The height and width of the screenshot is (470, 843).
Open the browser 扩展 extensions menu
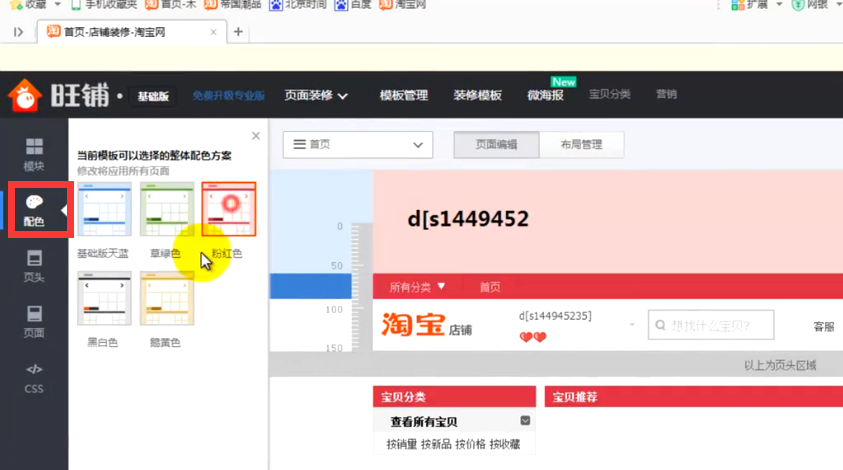(756, 5)
